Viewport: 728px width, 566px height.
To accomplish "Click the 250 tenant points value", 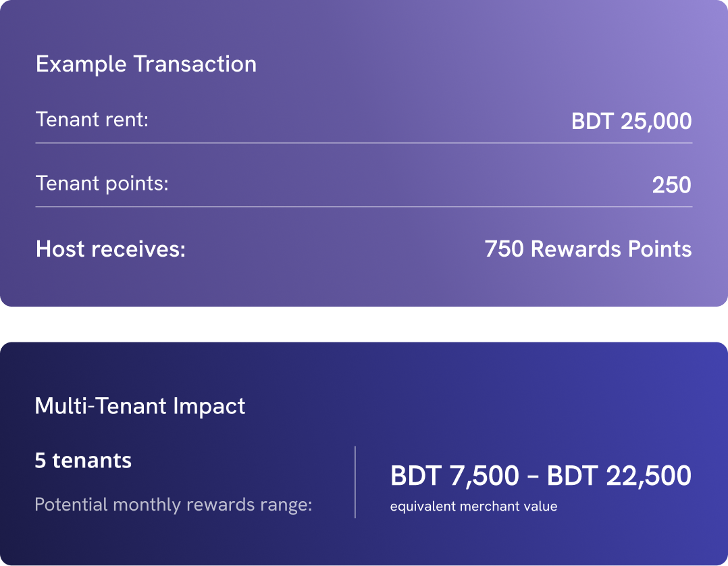I will pos(671,185).
